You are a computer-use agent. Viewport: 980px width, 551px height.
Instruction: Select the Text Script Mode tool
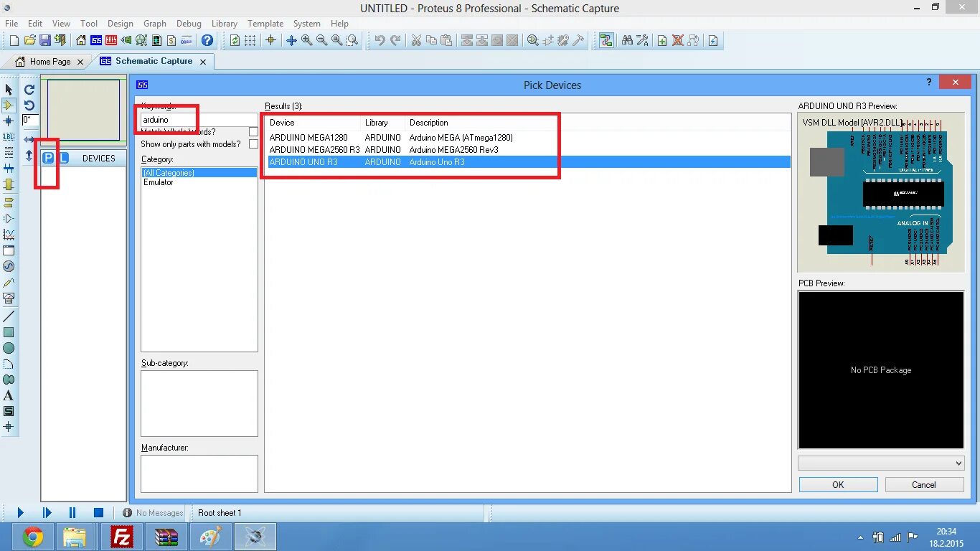point(9,153)
